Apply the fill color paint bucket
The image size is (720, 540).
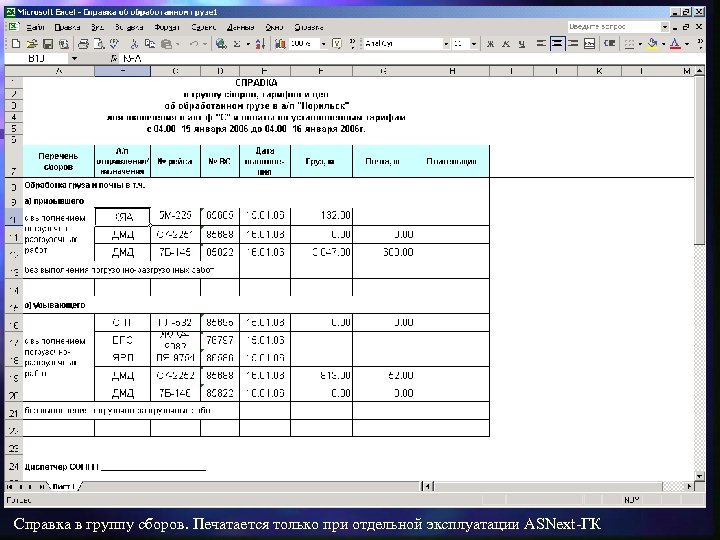click(652, 44)
